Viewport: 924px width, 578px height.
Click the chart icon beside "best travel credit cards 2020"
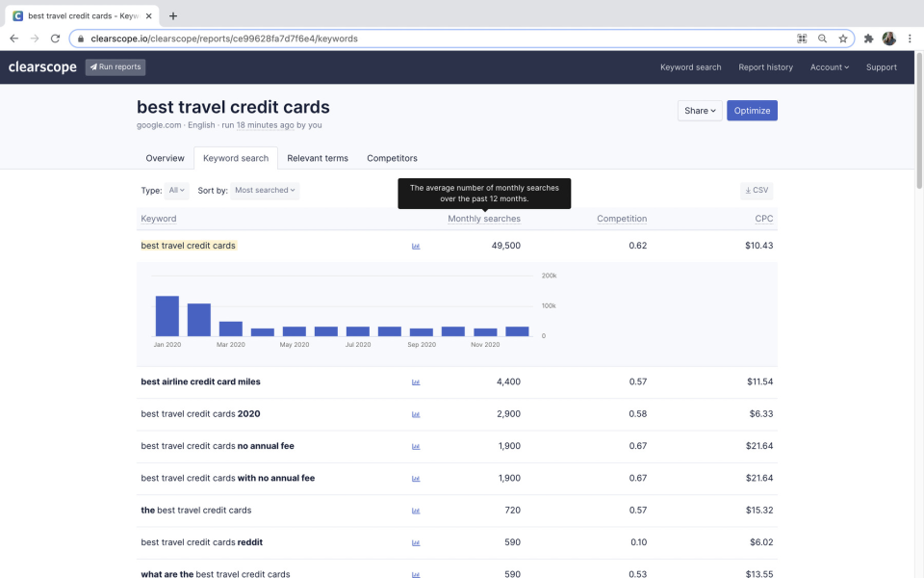(x=415, y=413)
